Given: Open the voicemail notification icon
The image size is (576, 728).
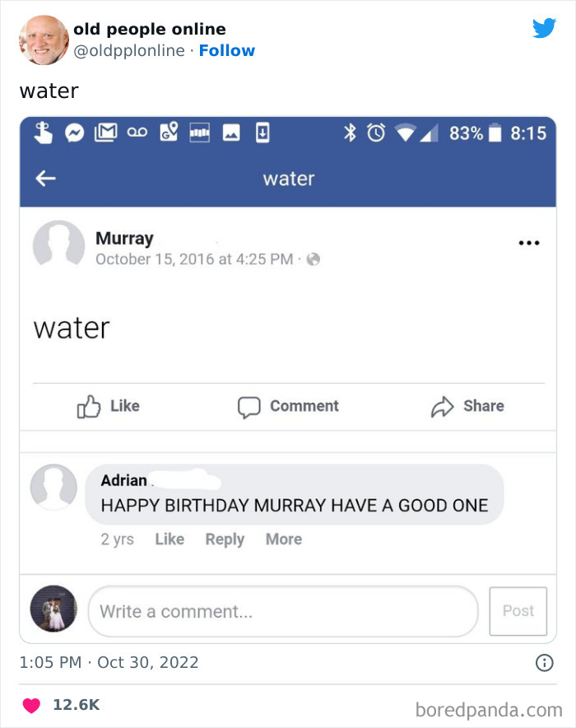Looking at the screenshot, I should coord(136,133).
